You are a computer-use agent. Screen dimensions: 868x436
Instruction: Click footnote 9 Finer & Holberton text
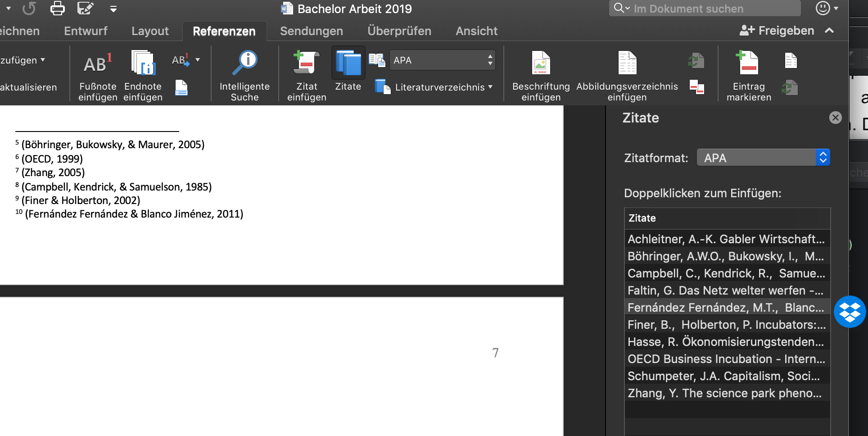click(81, 200)
